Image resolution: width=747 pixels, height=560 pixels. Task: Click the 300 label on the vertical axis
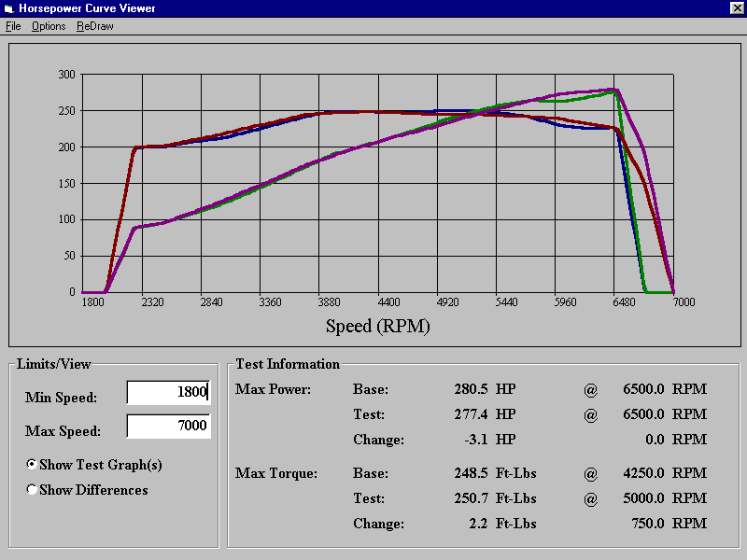66,75
